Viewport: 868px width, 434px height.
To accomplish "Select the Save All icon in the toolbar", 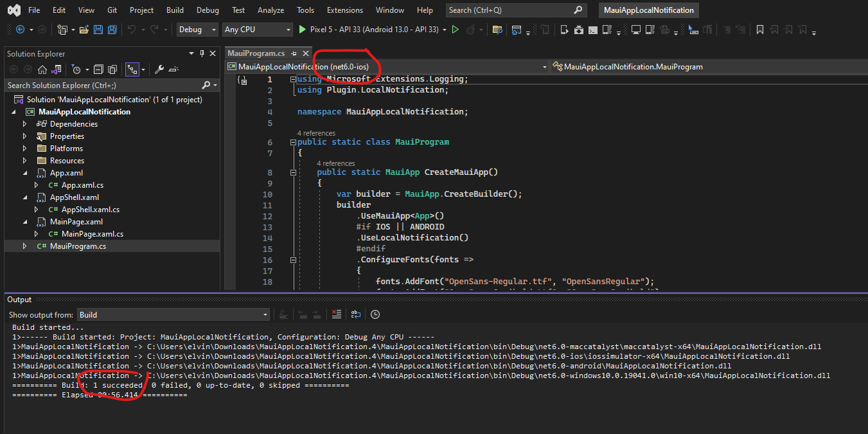I will point(111,30).
